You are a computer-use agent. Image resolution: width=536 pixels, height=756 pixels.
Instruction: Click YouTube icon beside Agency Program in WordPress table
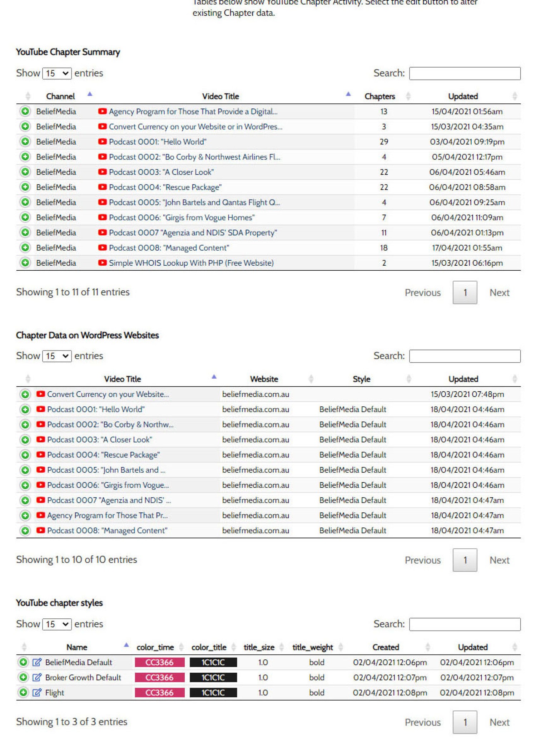[x=40, y=515]
